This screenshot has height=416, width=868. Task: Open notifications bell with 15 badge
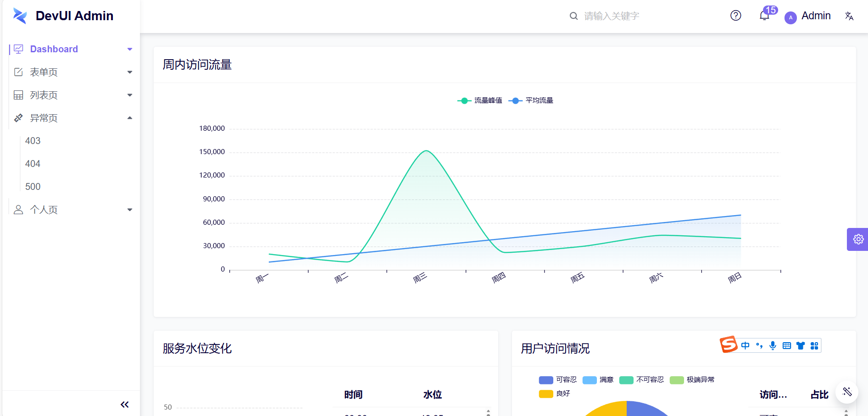coord(764,16)
